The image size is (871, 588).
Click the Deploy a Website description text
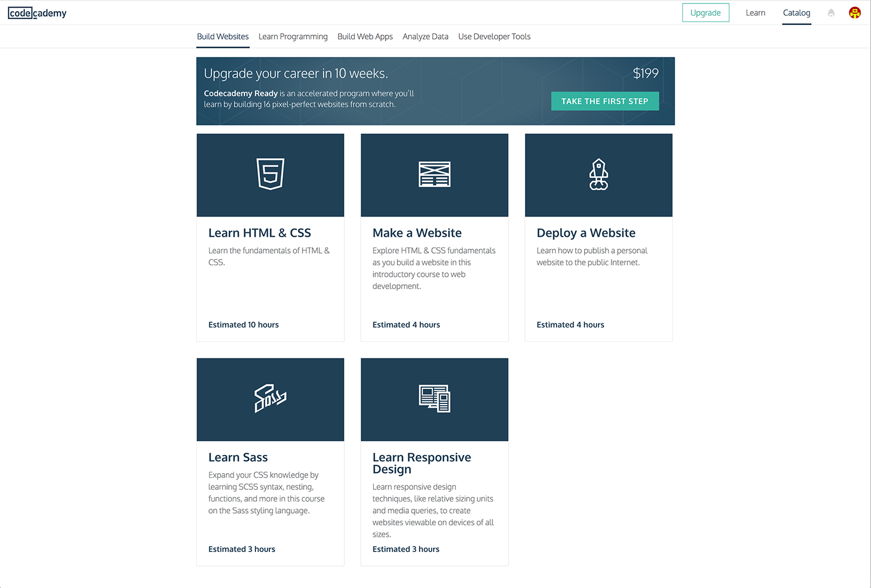point(592,257)
